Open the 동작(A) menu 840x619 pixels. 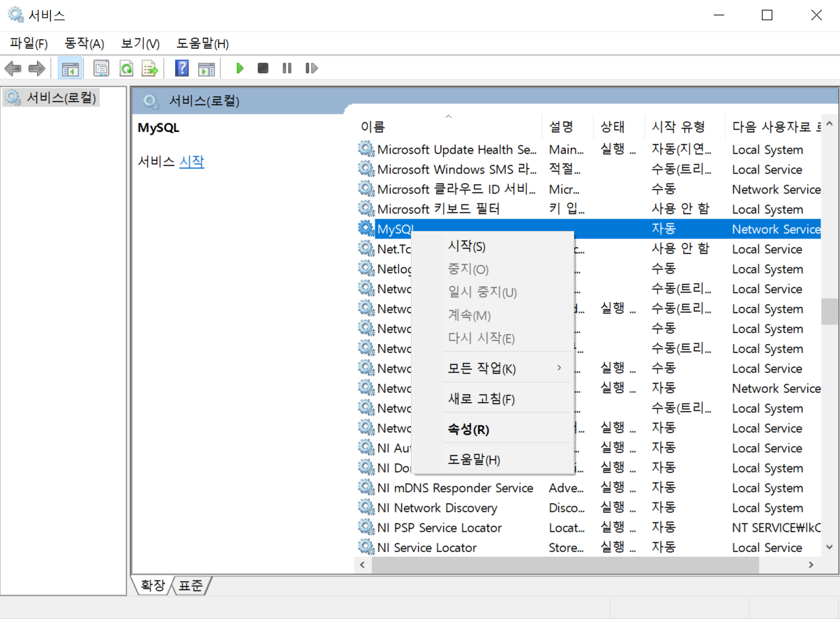coord(84,43)
